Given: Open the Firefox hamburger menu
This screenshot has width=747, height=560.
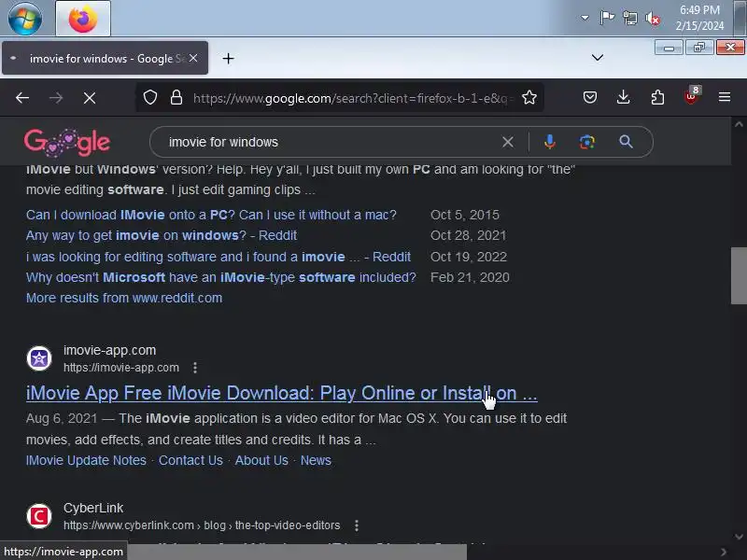Looking at the screenshot, I should [725, 98].
